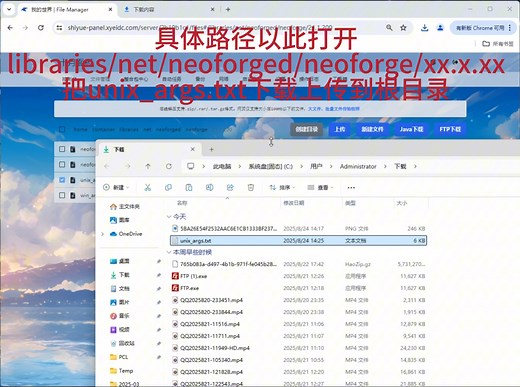The height and width of the screenshot is (387, 520).
Task: Sort by 名称 column header
Action: (x=182, y=203)
